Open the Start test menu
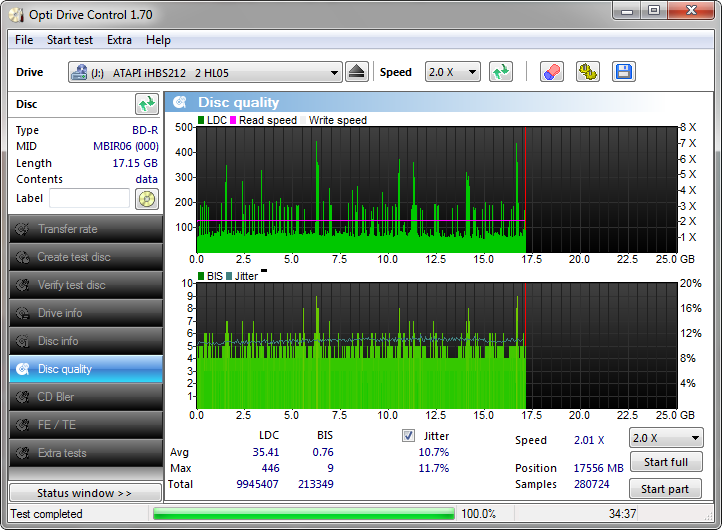 (70, 40)
